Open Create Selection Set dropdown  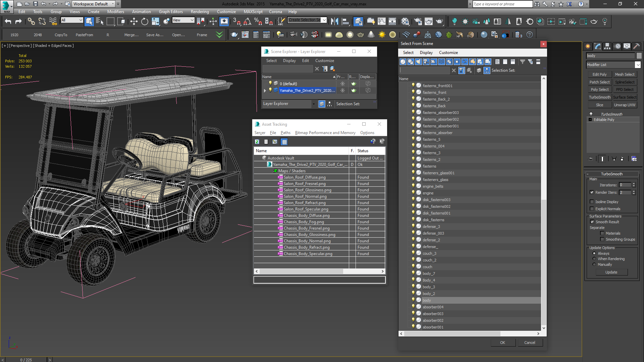pos(324,20)
